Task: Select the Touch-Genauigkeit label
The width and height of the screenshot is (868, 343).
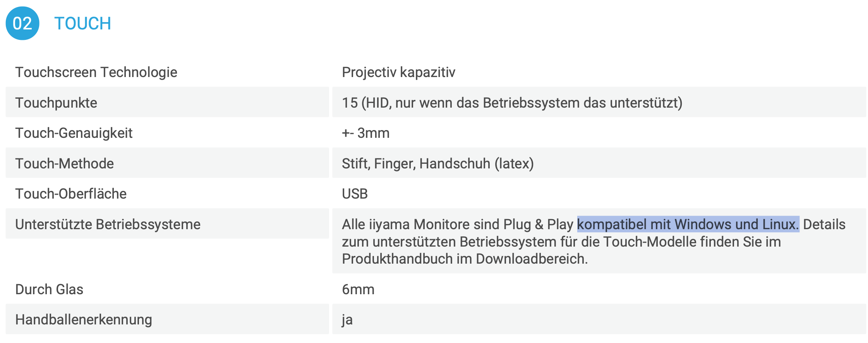Action: coord(74,133)
